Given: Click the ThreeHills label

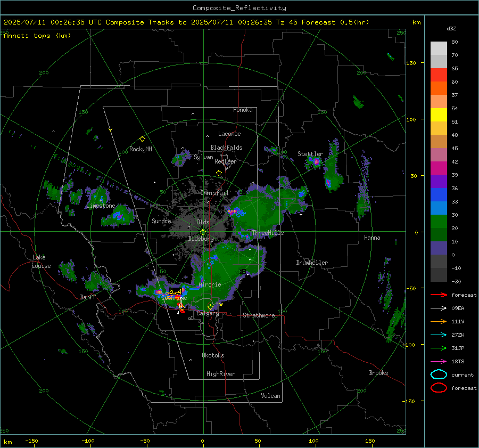Looking at the screenshot, I should tap(268, 233).
